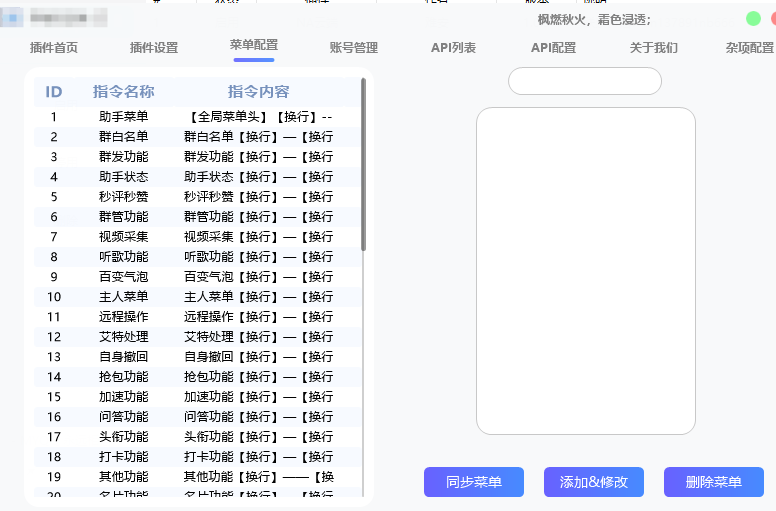This screenshot has height=511, width=776.
Task: Click inside the large command content text area
Action: (x=586, y=271)
